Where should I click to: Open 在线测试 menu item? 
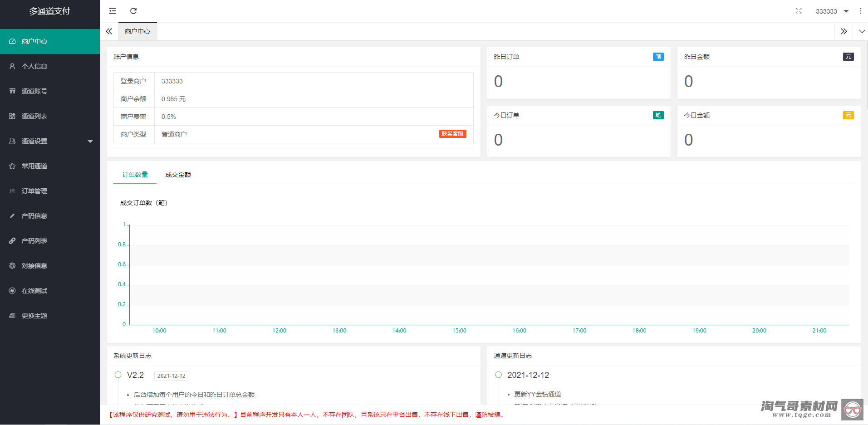[50, 291]
